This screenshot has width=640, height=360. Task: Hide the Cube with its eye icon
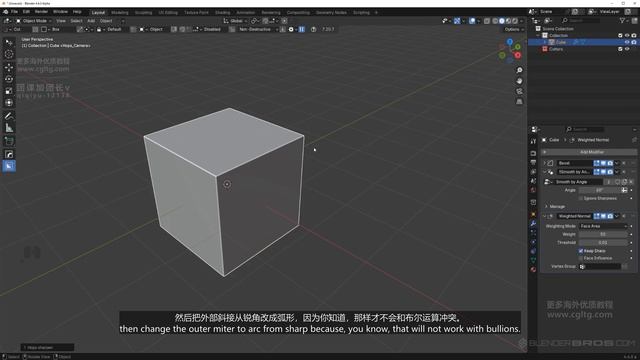[x=627, y=42]
